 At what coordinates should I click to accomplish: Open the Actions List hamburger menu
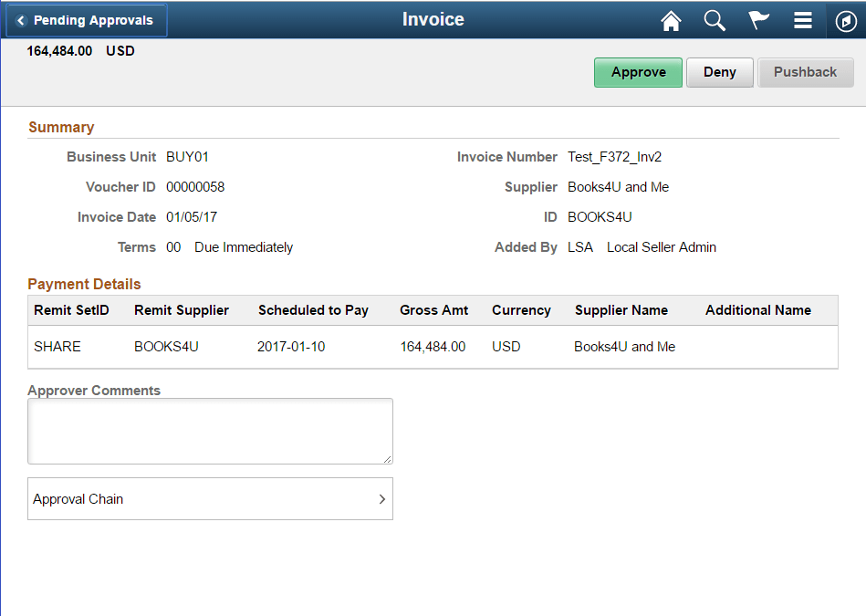(x=802, y=20)
